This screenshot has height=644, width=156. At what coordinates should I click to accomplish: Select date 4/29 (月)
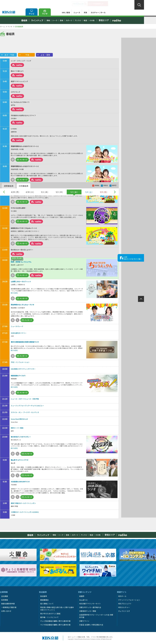[x=15, y=192]
